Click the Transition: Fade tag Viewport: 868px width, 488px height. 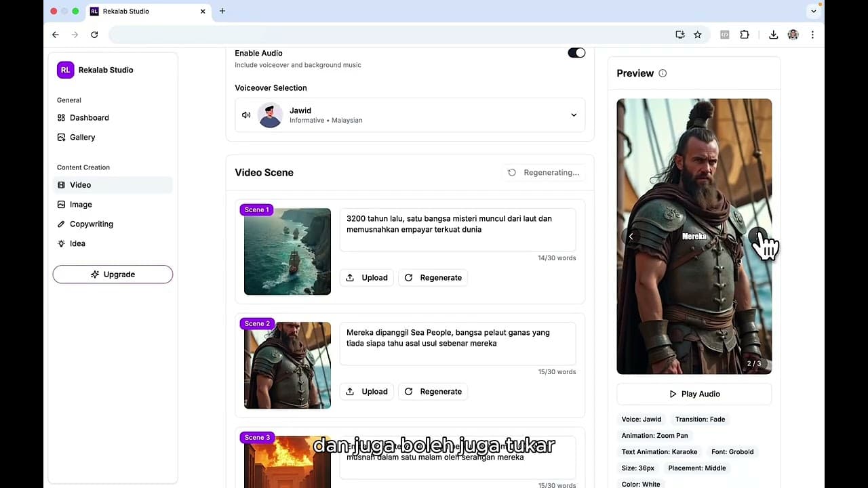point(700,420)
